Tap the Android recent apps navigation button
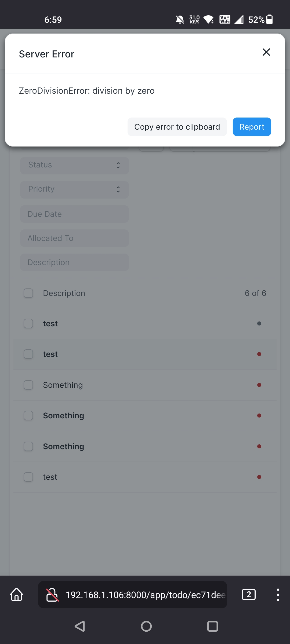290x644 pixels. 212,626
